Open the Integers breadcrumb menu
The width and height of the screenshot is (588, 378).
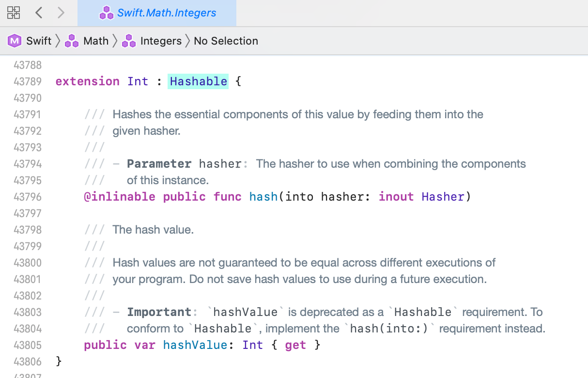(161, 41)
